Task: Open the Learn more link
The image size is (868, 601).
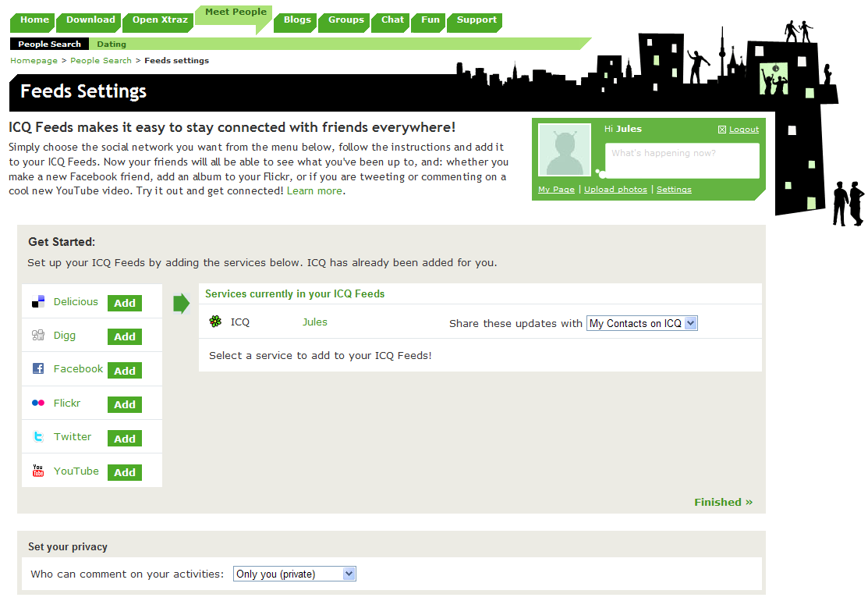Action: [x=314, y=190]
